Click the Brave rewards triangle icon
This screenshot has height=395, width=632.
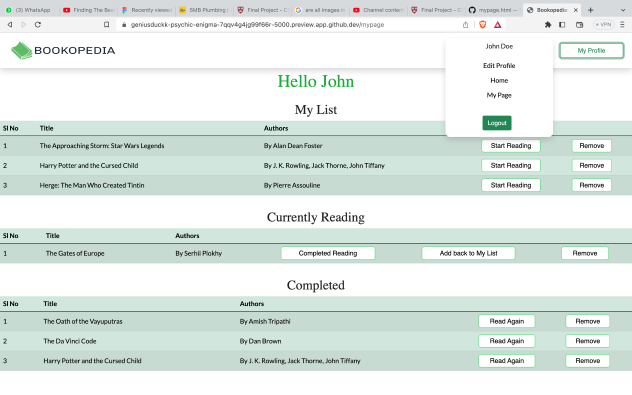pyautogui.click(x=498, y=25)
